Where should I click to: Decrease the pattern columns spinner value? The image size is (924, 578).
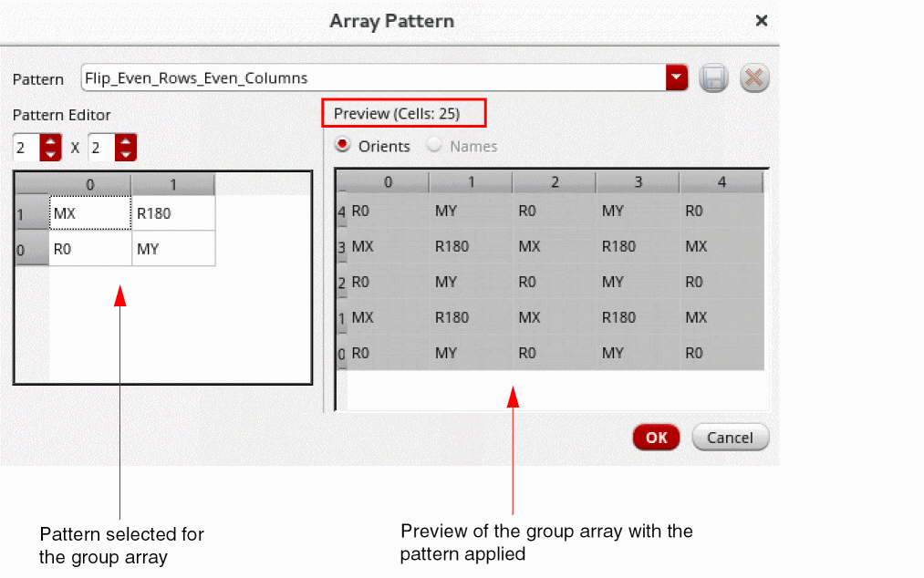tap(126, 153)
